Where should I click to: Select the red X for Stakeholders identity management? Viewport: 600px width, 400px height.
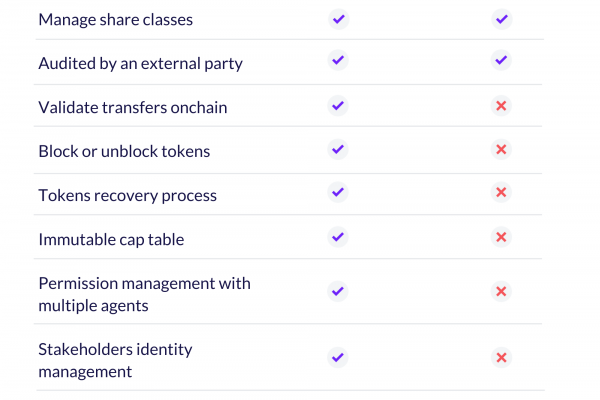(x=501, y=358)
